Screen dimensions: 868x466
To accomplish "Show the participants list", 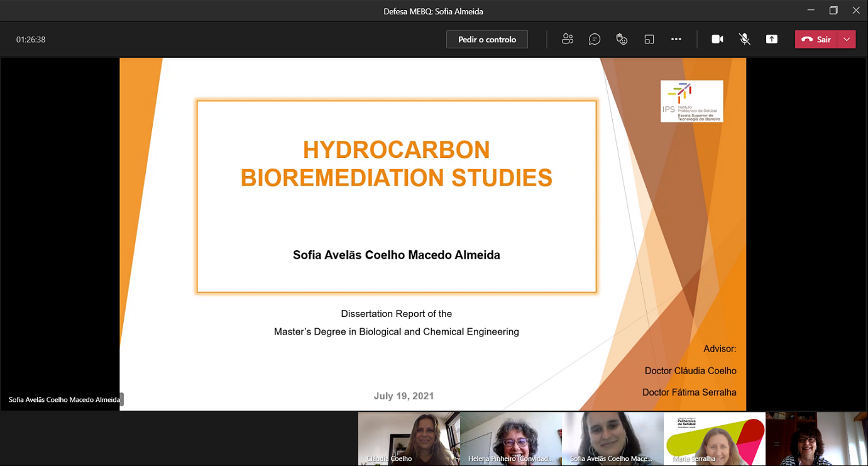I will pos(568,39).
